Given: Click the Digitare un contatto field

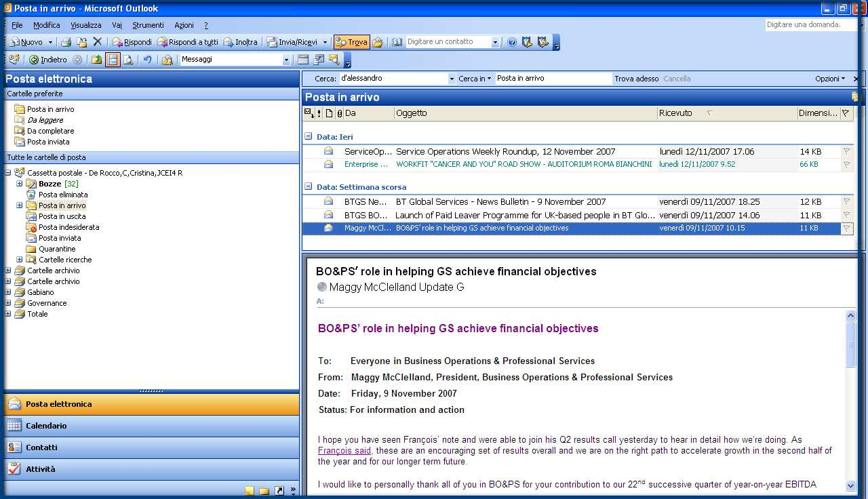Looking at the screenshot, I should 448,42.
